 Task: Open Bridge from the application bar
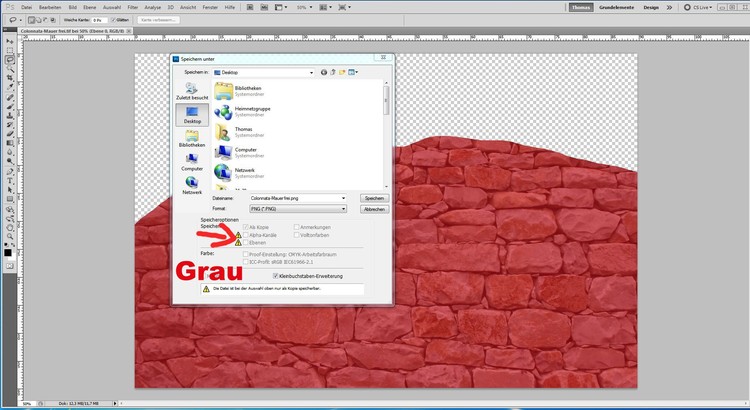point(251,7)
